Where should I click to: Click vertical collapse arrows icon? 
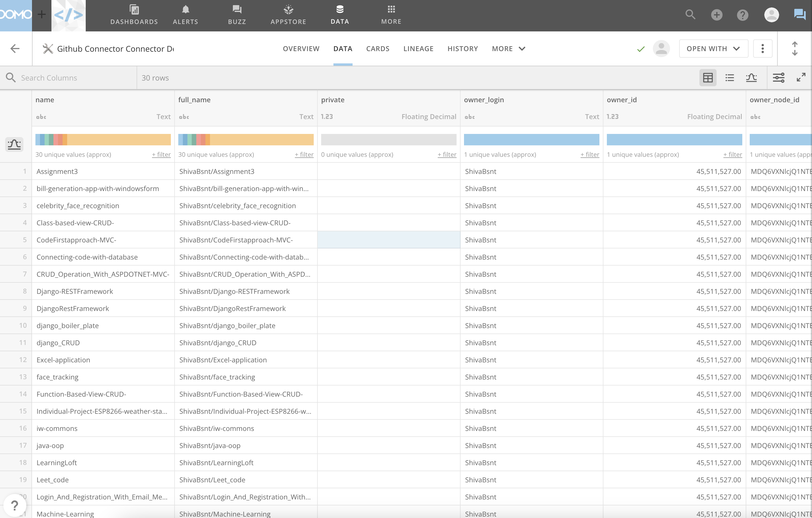tap(795, 49)
